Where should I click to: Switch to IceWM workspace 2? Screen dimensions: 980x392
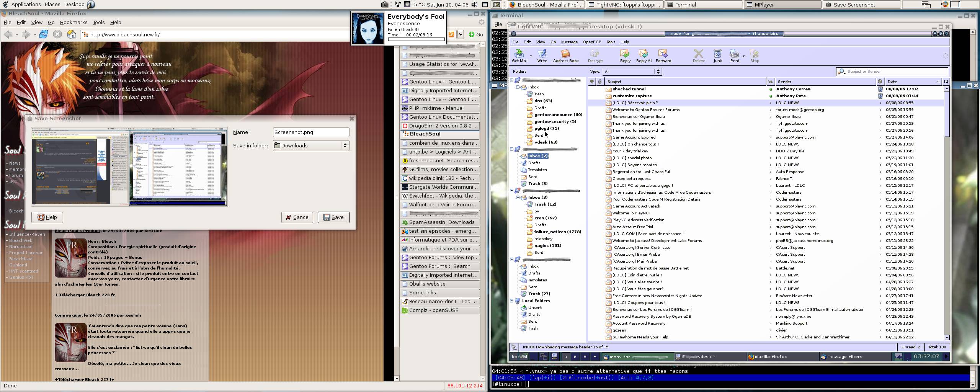(x=575, y=357)
